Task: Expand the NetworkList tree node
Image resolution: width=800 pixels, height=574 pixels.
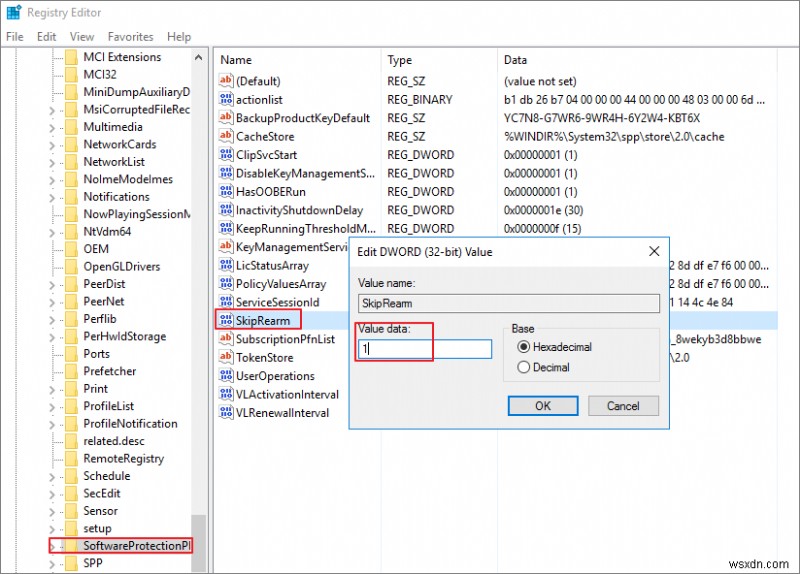Action: (x=52, y=162)
